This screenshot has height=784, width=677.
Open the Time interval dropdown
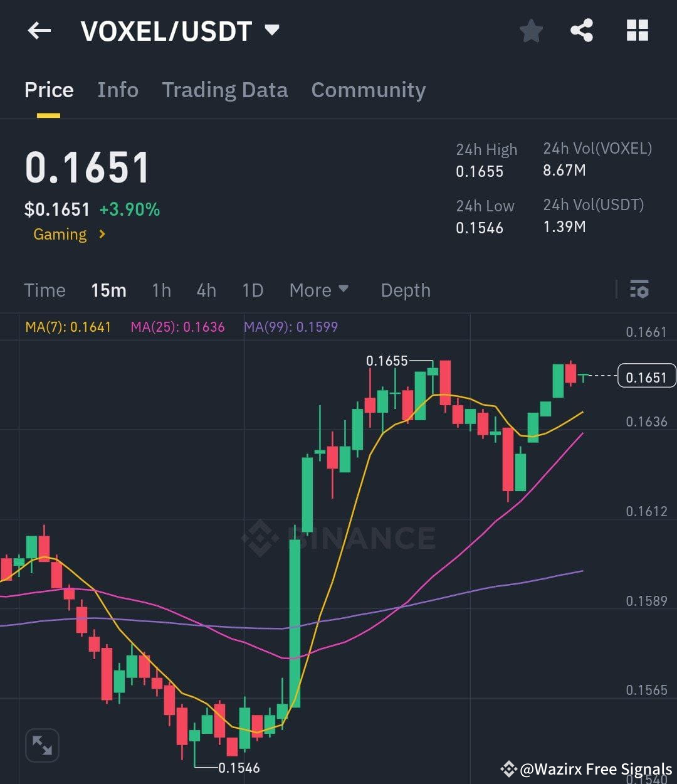(45, 290)
